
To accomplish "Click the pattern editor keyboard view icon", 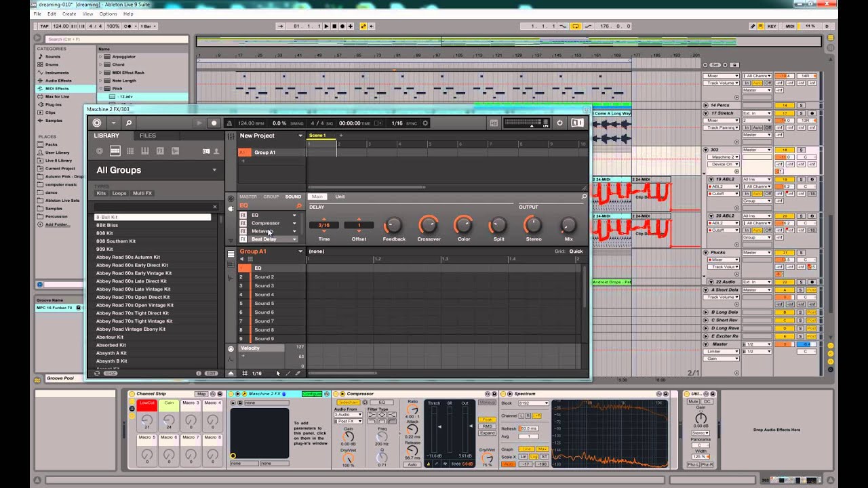I will 231,264.
